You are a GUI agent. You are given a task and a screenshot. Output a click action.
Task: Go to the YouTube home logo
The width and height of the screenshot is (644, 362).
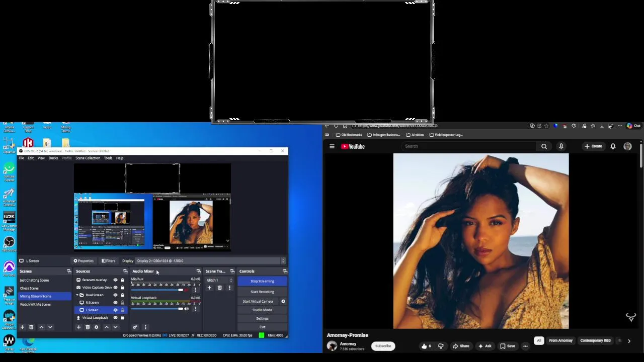pyautogui.click(x=353, y=146)
